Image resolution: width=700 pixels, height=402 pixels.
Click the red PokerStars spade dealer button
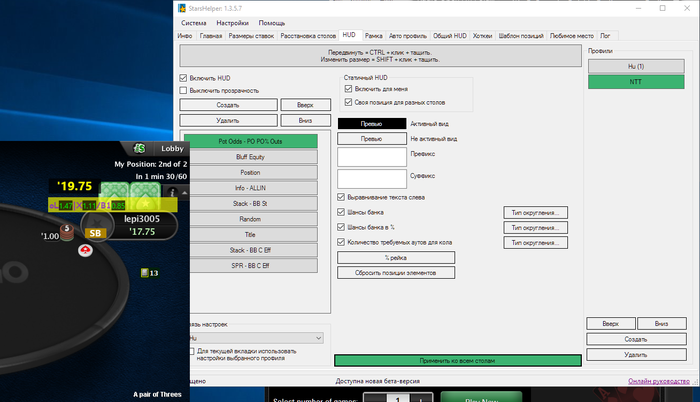pos(85,250)
